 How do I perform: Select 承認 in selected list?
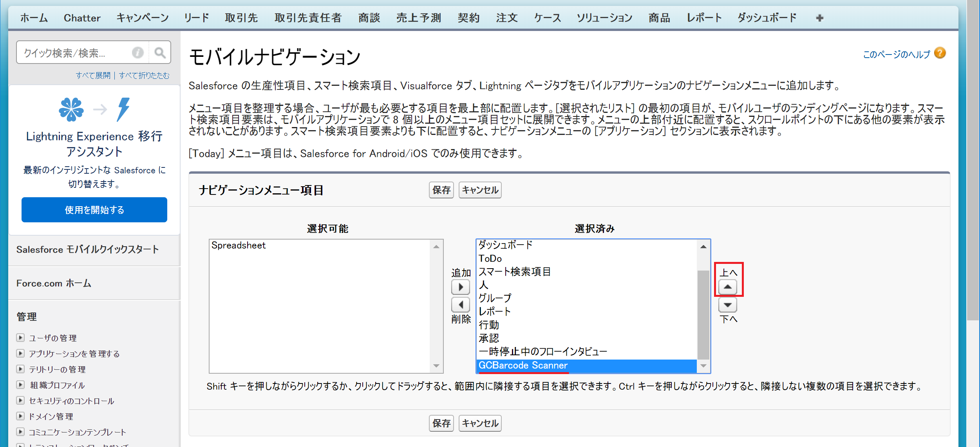pyautogui.click(x=587, y=338)
